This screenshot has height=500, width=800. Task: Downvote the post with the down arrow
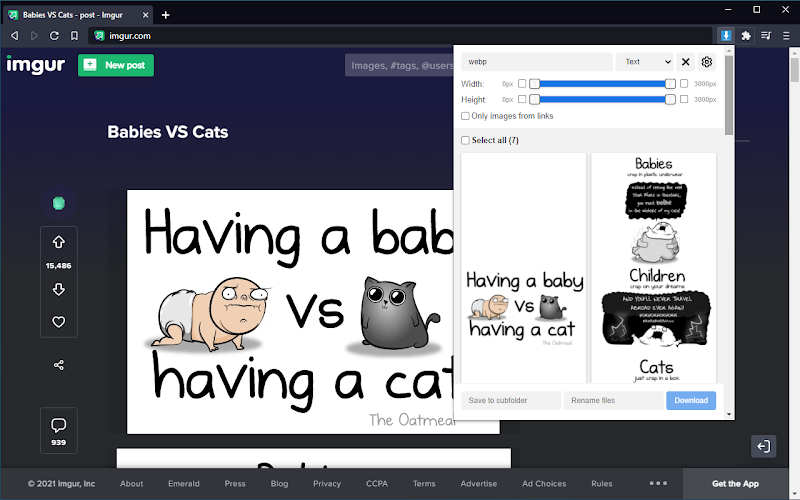pyautogui.click(x=59, y=289)
